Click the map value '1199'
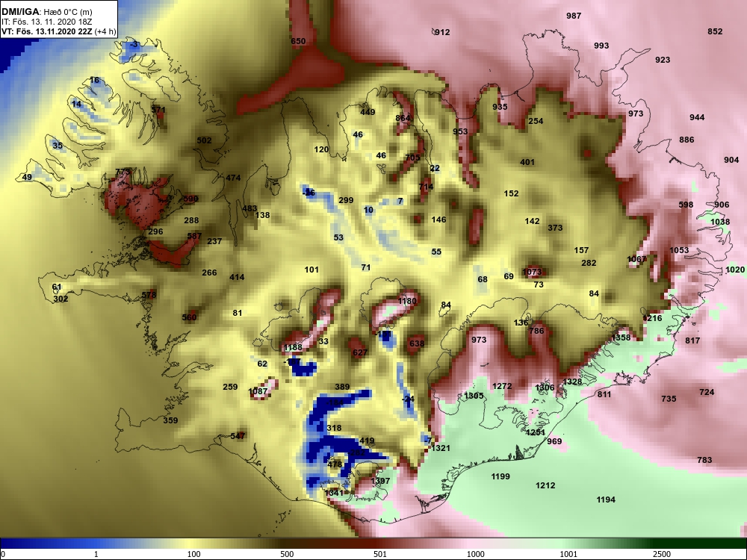747x560 pixels. click(x=500, y=476)
